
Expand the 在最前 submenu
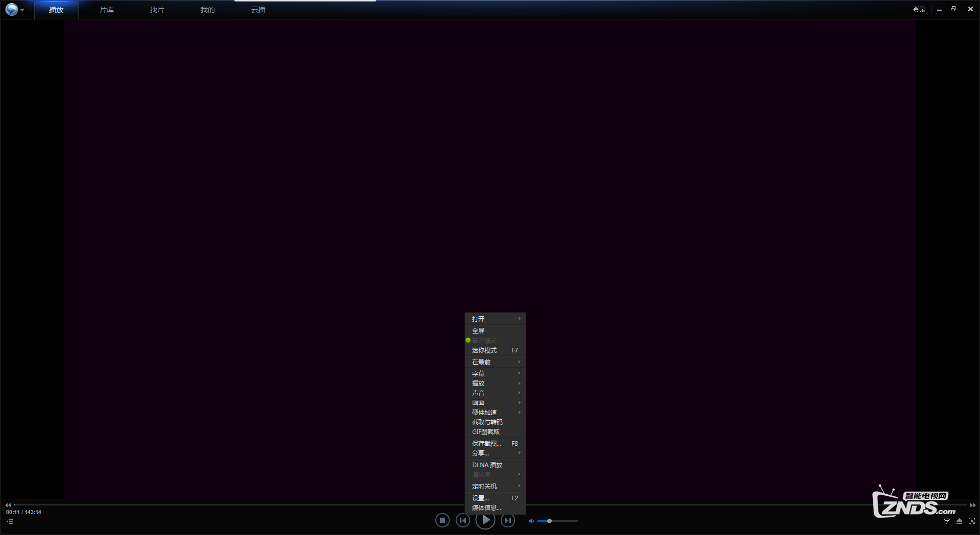click(495, 362)
